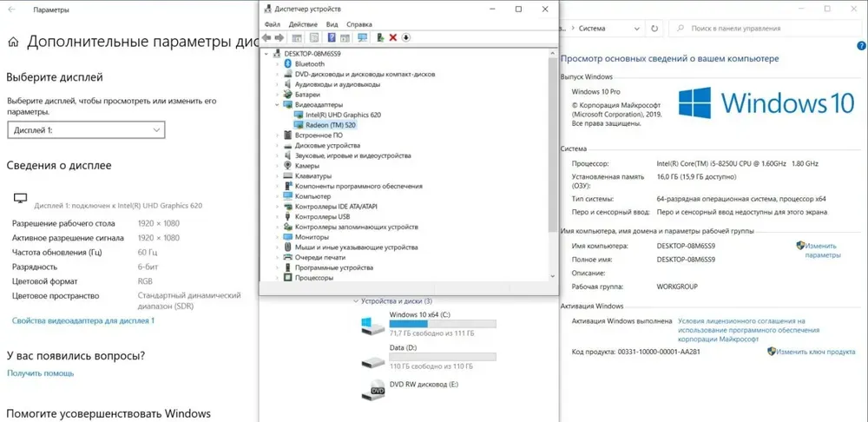Select the Radeon (TM) 520 device
This screenshot has height=422, width=868.
[330, 125]
